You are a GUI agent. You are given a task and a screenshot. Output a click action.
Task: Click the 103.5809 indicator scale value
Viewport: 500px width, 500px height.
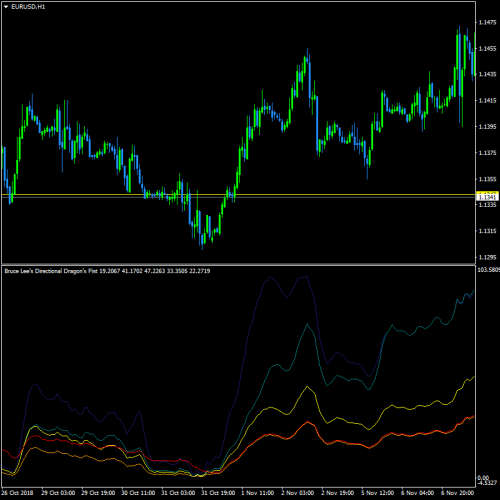point(488,269)
